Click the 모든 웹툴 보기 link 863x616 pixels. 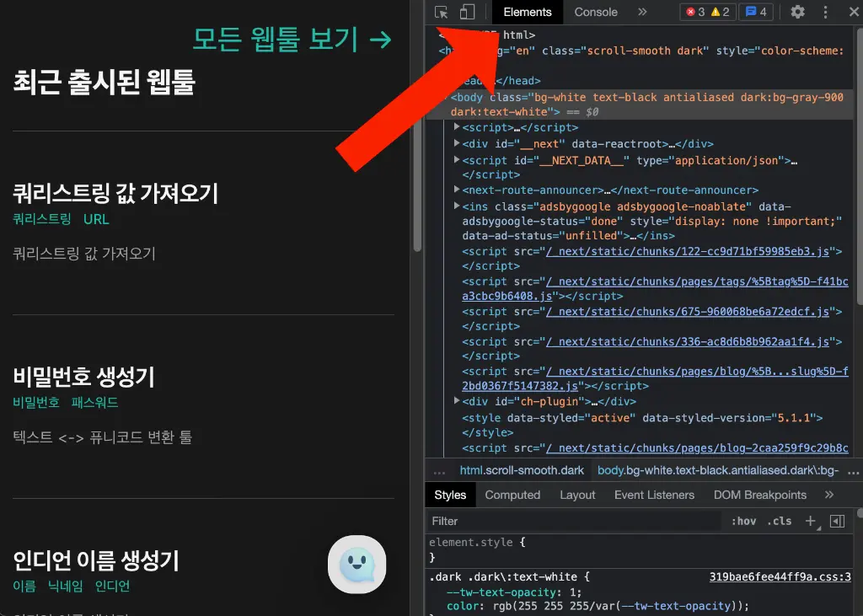(x=292, y=39)
